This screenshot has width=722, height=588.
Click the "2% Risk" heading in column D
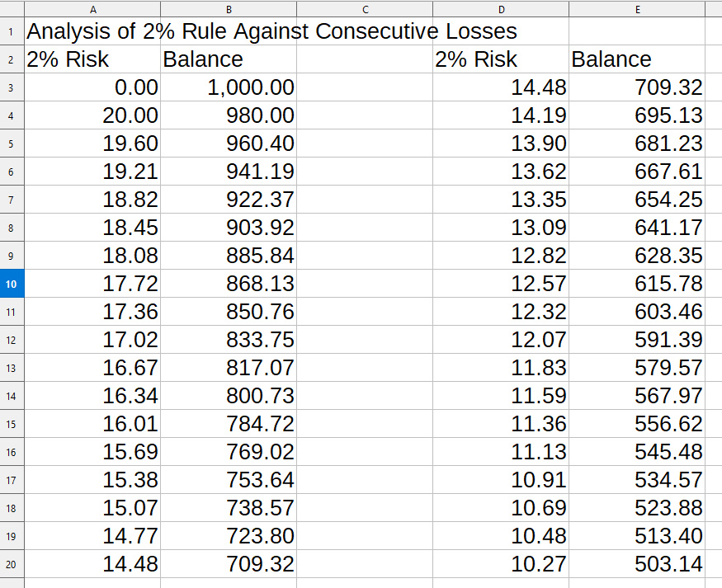point(500,59)
